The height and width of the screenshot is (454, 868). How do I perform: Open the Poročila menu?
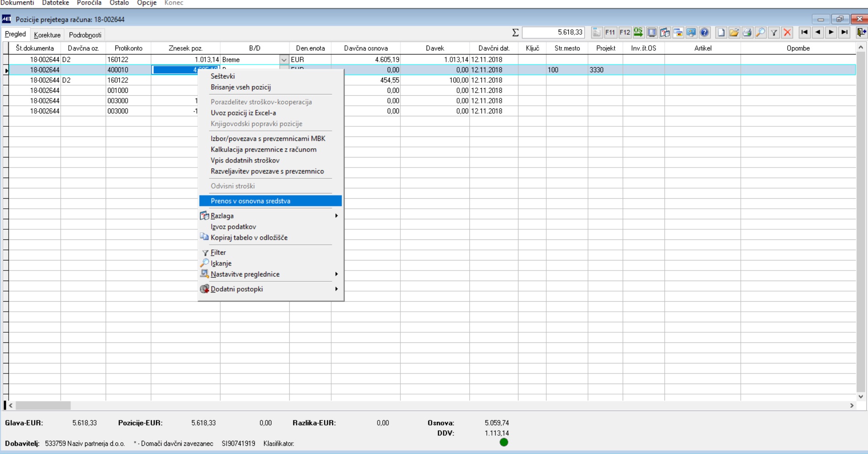(89, 3)
